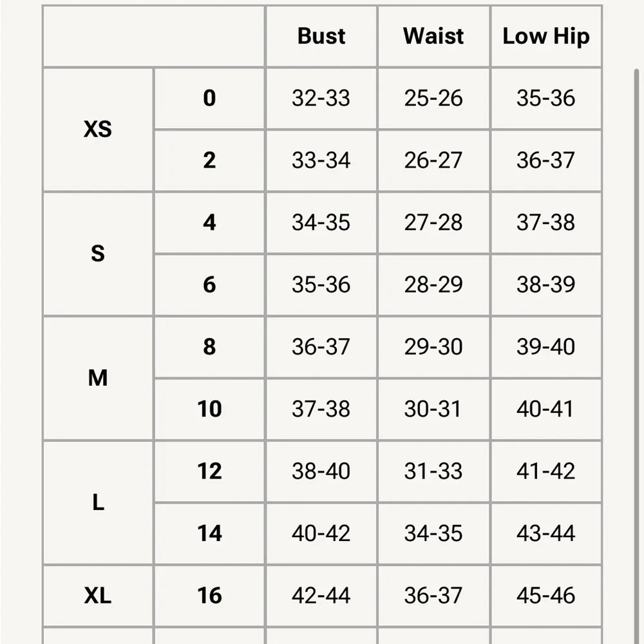Select the 38-40 bust measurement cell
644x644 pixels.
[321, 471]
